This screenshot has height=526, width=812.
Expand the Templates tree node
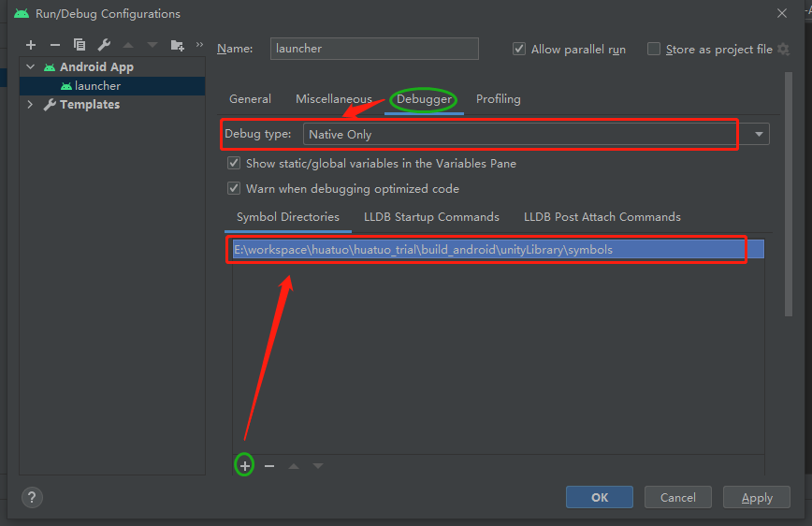[x=30, y=104]
